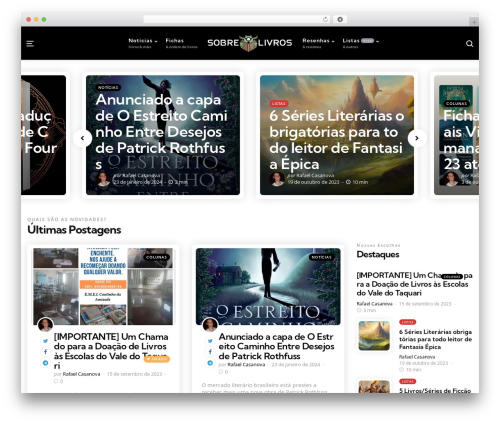Open the Notícias tag on the Estreito Caminho slide

point(108,87)
